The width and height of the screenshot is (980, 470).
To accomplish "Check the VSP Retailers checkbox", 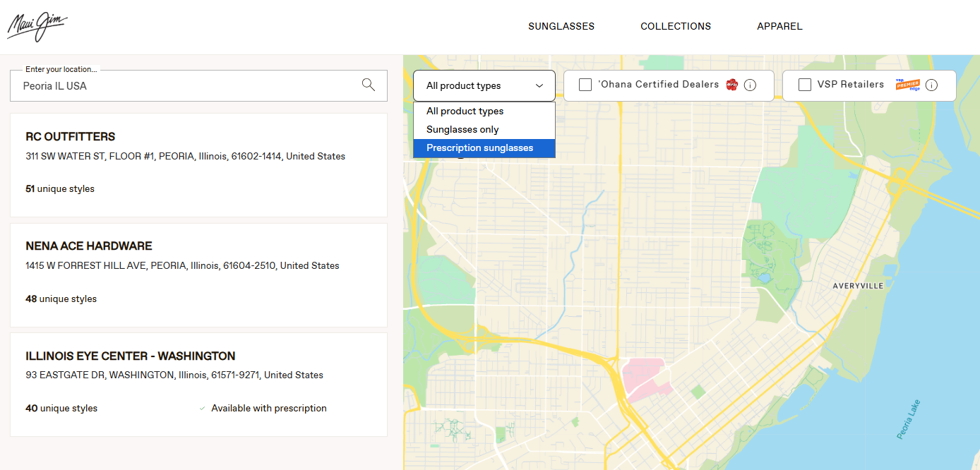I will click(x=805, y=85).
